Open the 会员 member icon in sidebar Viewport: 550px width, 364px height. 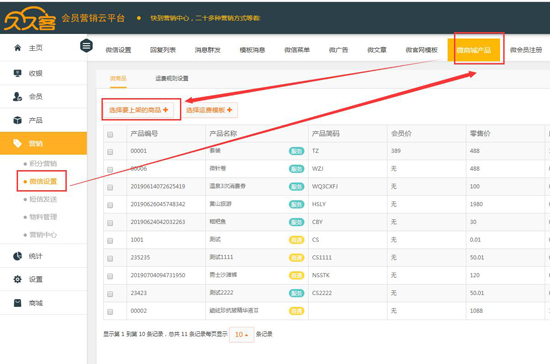[17, 96]
